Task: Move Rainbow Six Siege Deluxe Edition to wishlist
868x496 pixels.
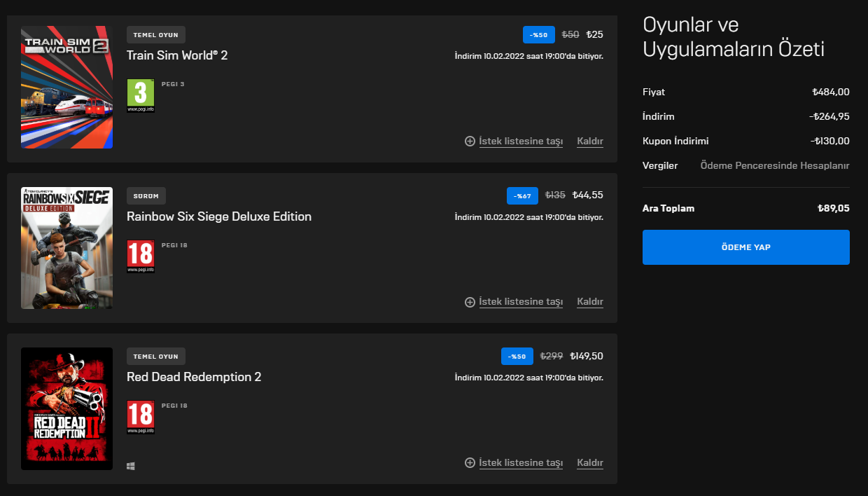Action: coord(521,302)
